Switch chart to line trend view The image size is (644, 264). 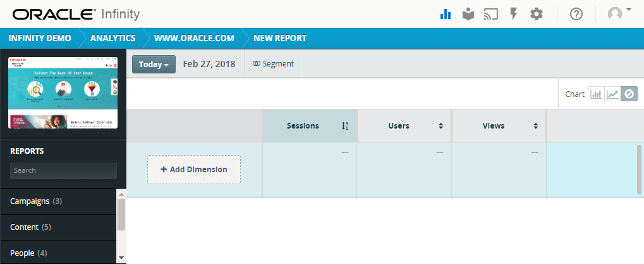pyautogui.click(x=612, y=94)
